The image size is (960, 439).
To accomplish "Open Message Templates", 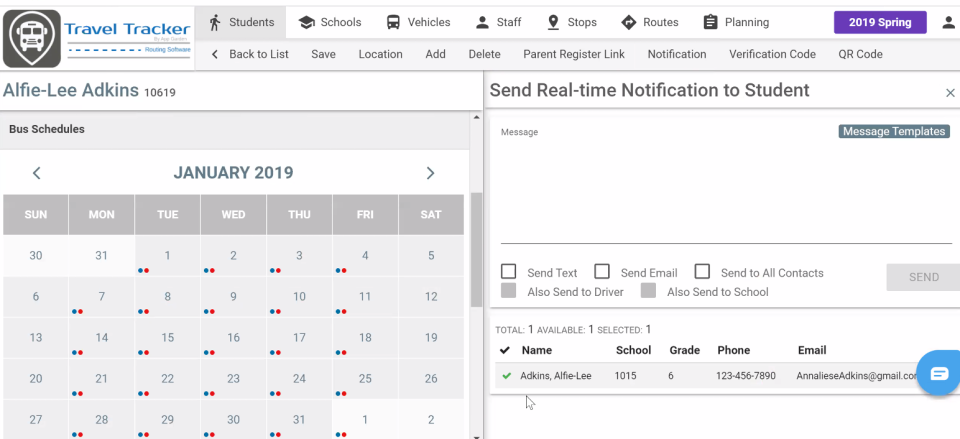I will click(894, 131).
